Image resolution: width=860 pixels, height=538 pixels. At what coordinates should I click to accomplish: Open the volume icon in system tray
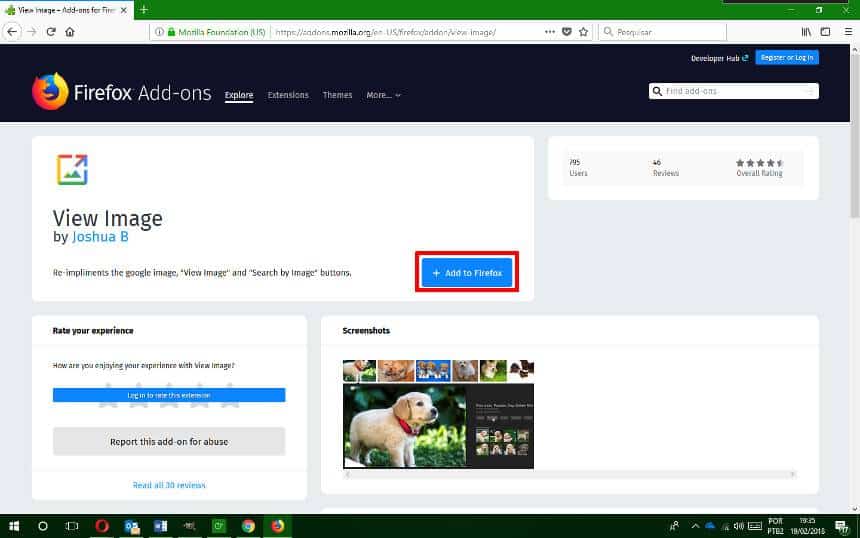739,526
